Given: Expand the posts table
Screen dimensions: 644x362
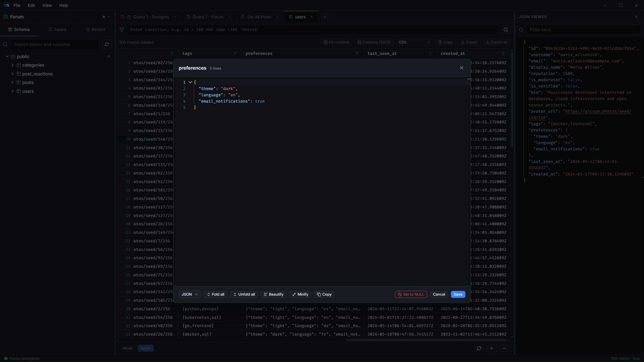Looking at the screenshot, I should tap(12, 82).
